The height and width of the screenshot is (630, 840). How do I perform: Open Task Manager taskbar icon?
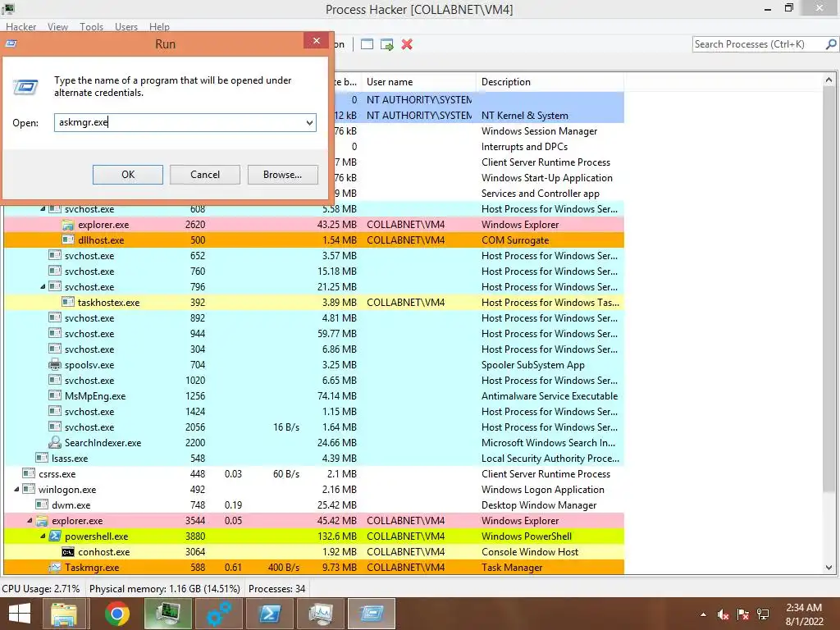pos(321,614)
